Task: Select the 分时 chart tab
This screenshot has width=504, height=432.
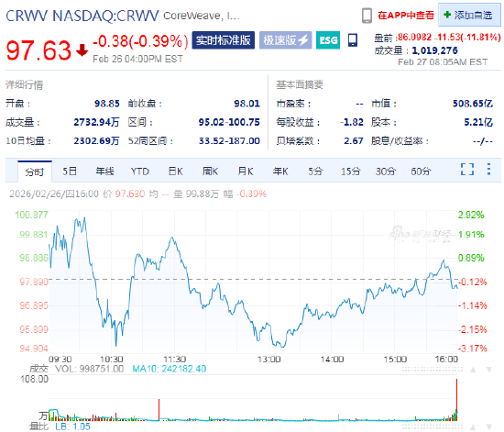Action: coord(35,172)
